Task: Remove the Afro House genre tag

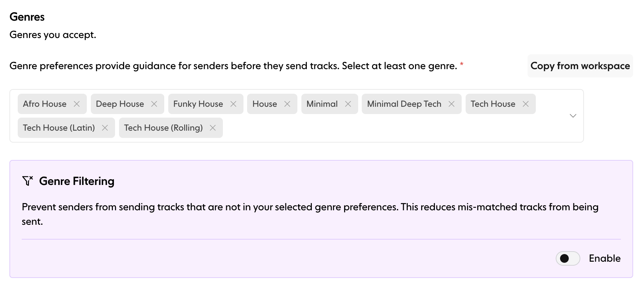Action: tap(77, 104)
